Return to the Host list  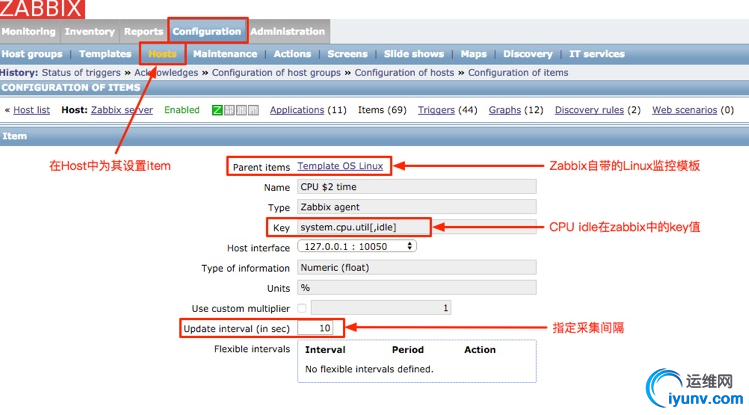(32, 110)
